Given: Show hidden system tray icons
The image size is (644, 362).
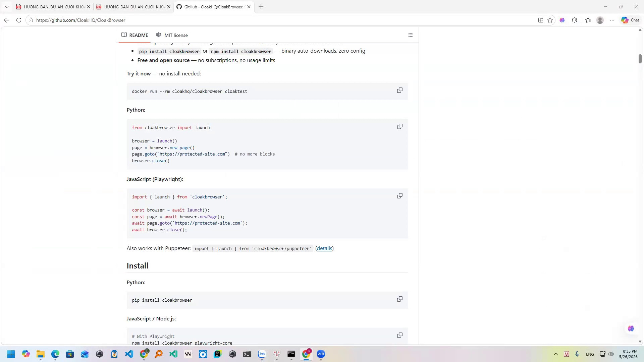Looking at the screenshot, I should 556,354.
